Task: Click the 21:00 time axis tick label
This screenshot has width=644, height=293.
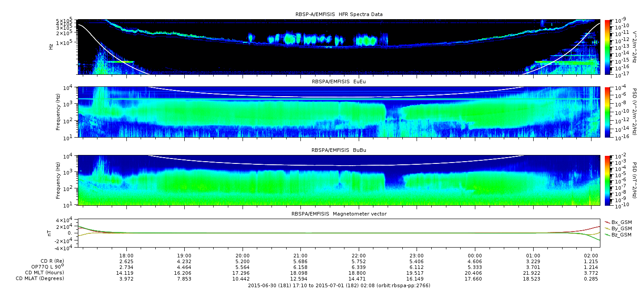Action: [301, 256]
